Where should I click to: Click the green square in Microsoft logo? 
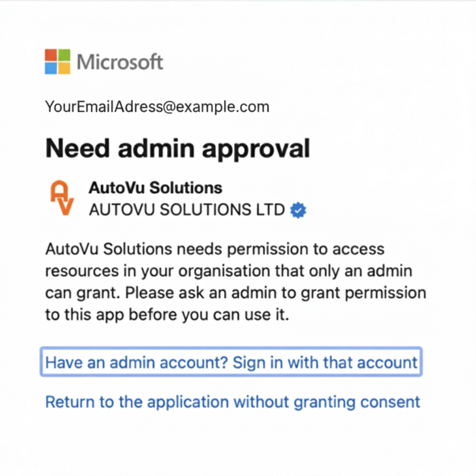pyautogui.click(x=64, y=55)
